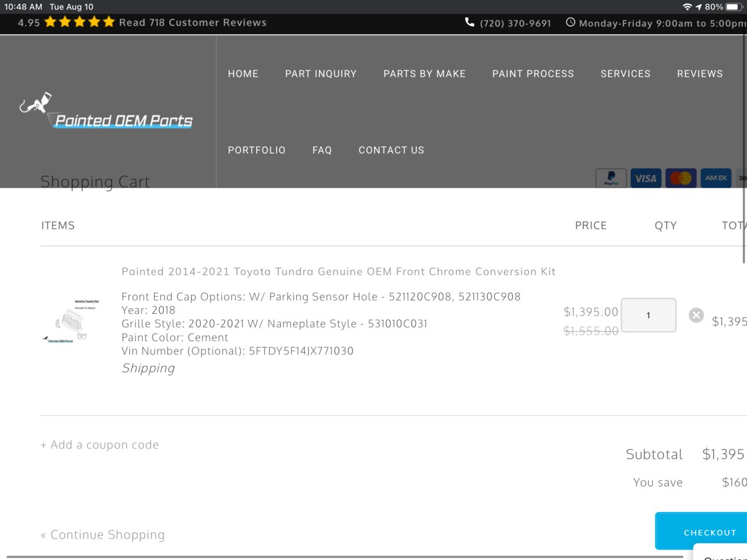Click the Vin Number line
Screen dimensions: 747x560
(238, 351)
